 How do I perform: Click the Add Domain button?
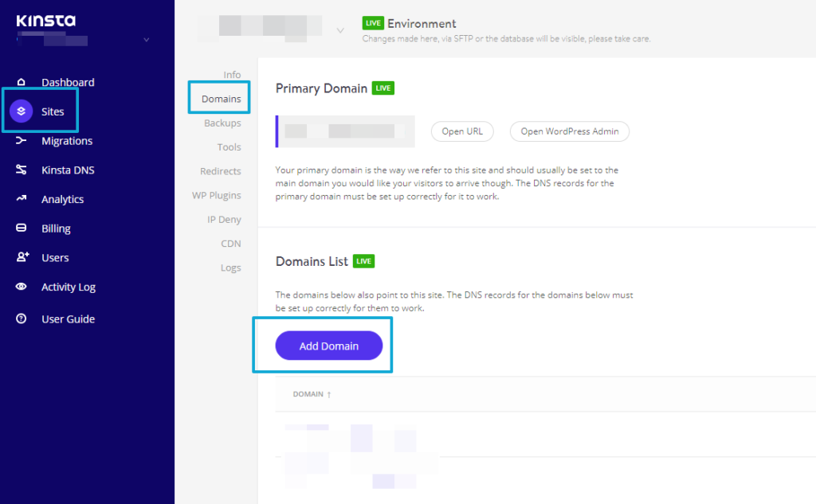[328, 346]
